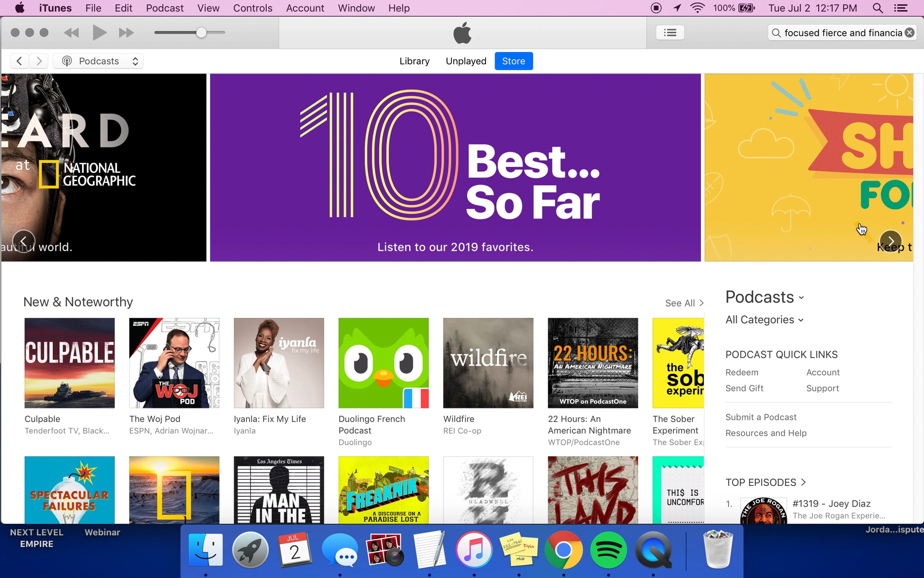This screenshot has width=924, height=578.
Task: Click the Support quick link
Action: [822, 388]
